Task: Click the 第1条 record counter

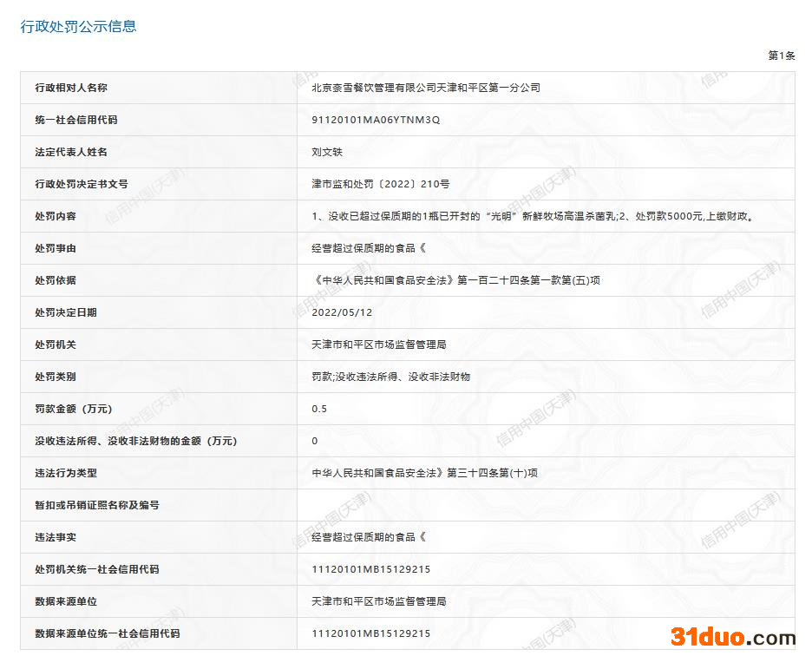Action: (781, 56)
